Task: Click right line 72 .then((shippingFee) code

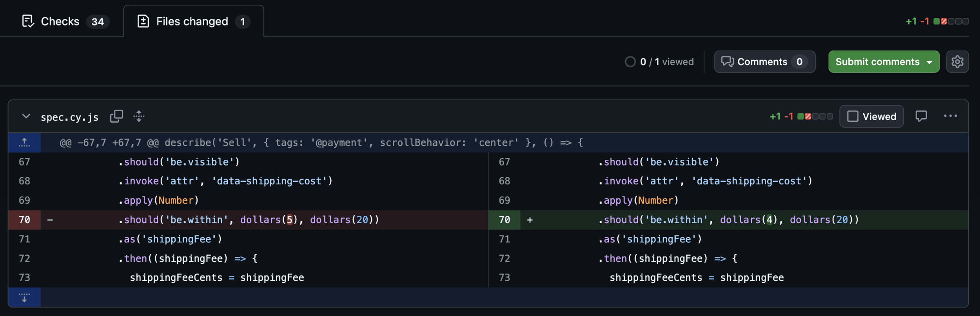Action: 668,258
